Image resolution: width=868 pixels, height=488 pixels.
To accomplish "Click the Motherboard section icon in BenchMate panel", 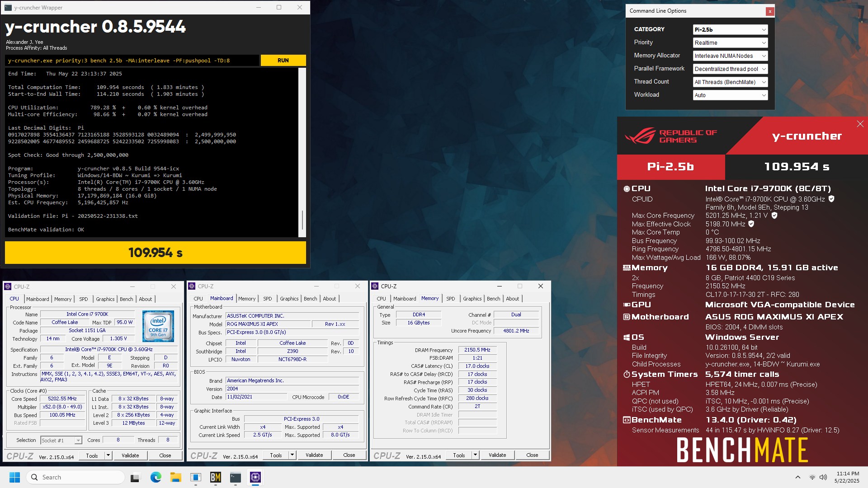I will coord(627,317).
